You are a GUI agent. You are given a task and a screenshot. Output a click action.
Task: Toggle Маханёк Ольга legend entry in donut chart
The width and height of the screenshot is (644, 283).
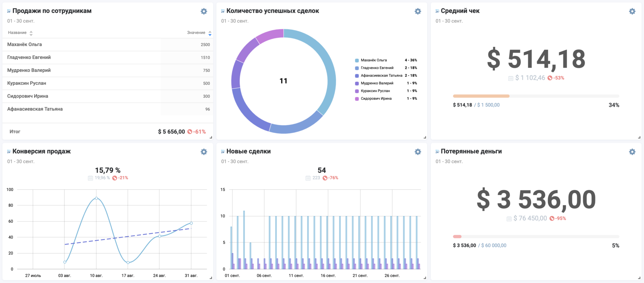[x=373, y=60]
